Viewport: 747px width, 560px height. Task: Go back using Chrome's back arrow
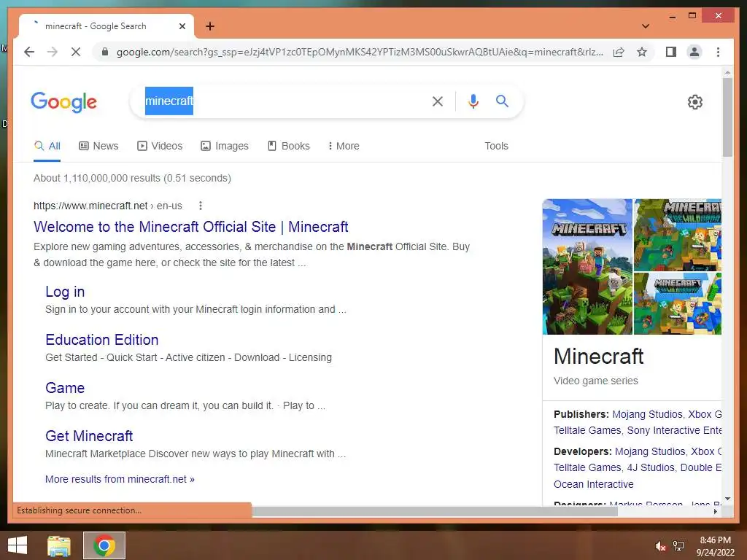click(x=29, y=52)
